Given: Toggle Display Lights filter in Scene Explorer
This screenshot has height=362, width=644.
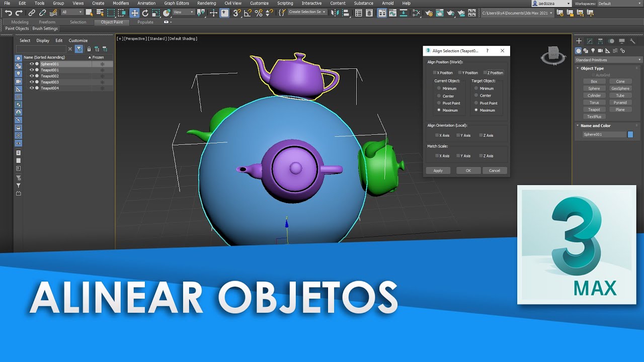Looking at the screenshot, I should [19, 73].
